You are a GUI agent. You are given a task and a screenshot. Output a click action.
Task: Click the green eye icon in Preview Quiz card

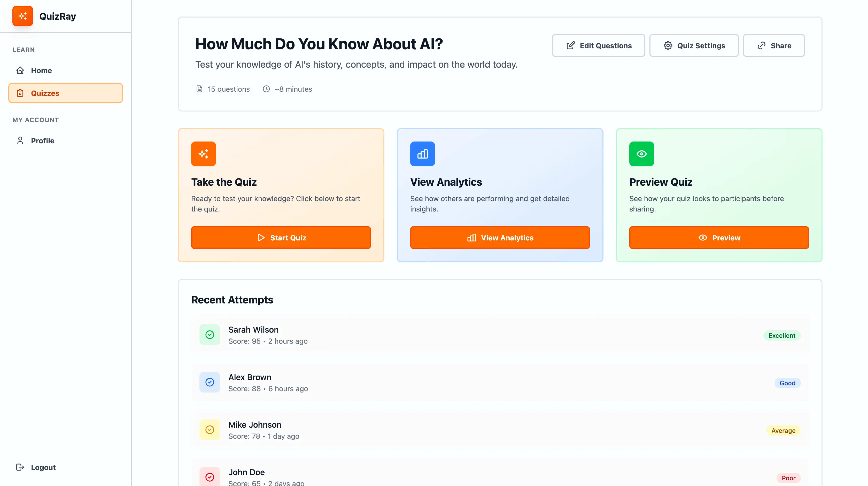[641, 154]
